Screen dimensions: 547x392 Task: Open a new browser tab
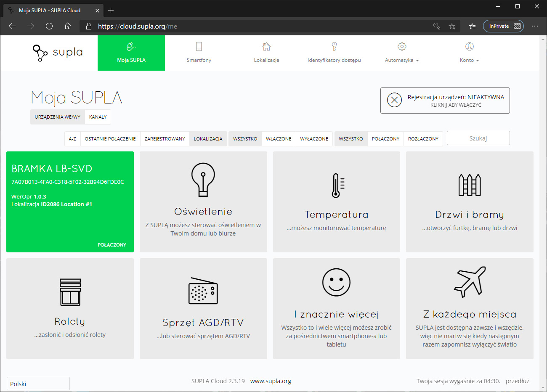[x=111, y=11]
